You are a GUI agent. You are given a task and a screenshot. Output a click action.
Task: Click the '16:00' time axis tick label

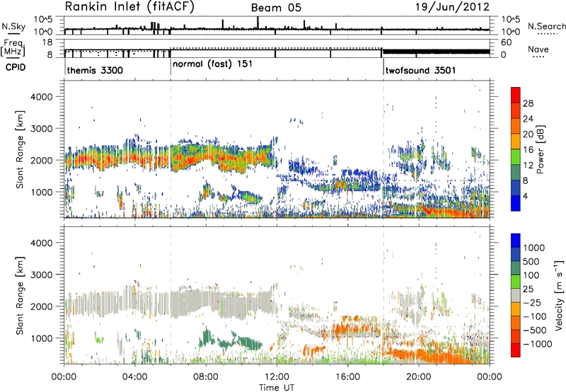tap(347, 377)
